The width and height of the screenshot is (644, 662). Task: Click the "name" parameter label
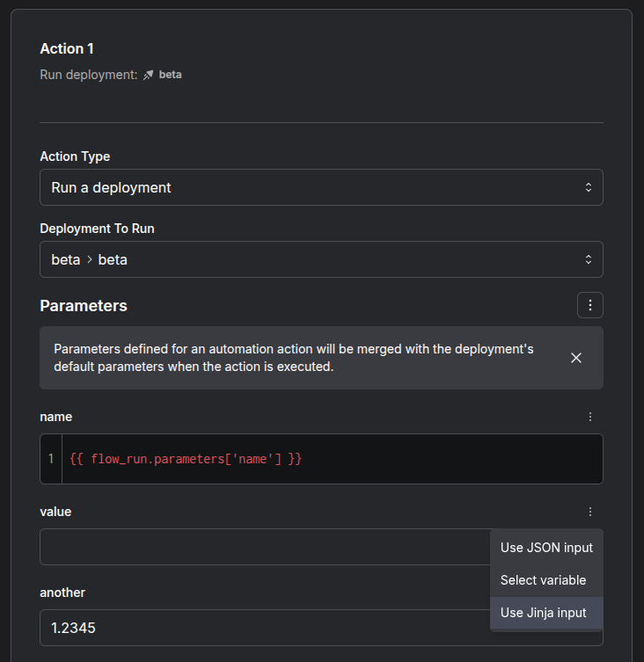(56, 417)
